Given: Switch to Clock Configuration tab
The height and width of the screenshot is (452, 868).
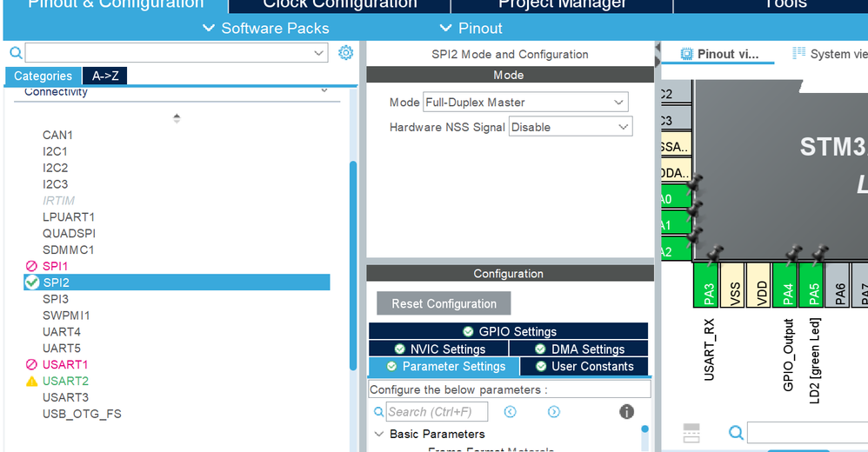Looking at the screenshot, I should click(340, 4).
